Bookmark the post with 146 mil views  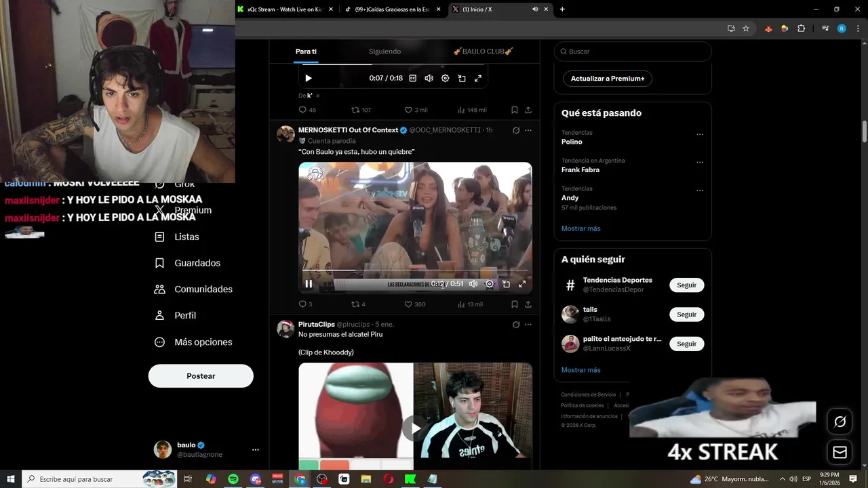[514, 110]
